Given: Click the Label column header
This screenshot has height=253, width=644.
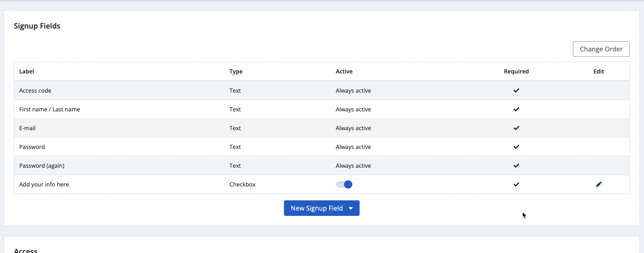Looking at the screenshot, I should (27, 71).
